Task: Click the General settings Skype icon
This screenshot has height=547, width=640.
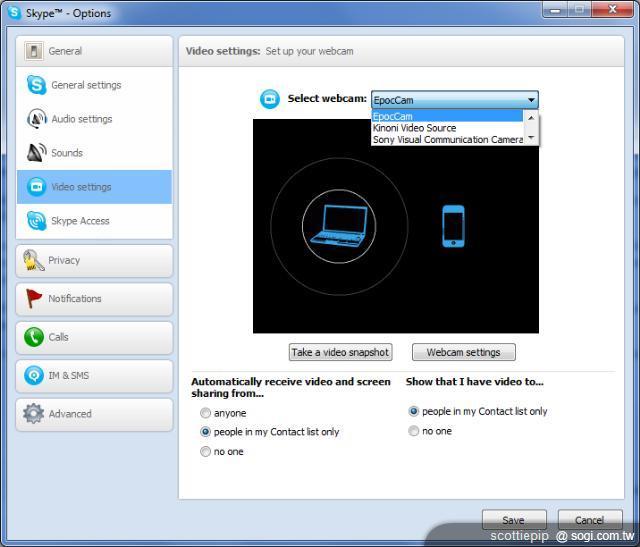Action: (x=36, y=85)
